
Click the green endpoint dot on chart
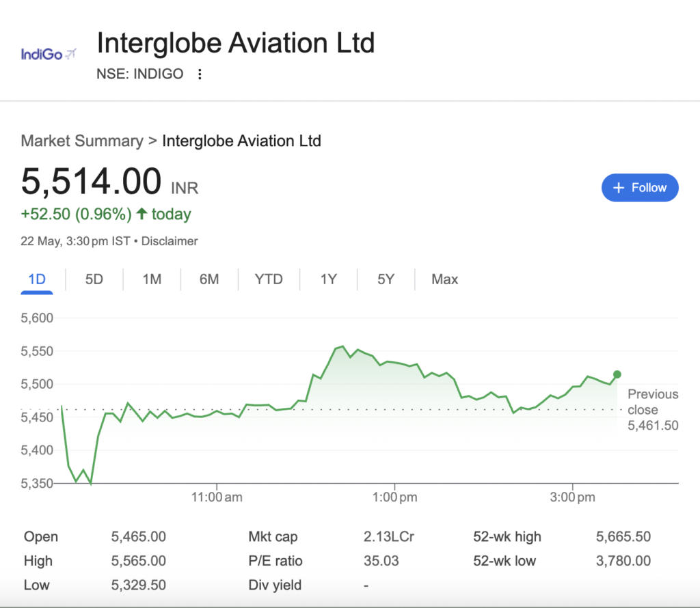[x=617, y=374]
